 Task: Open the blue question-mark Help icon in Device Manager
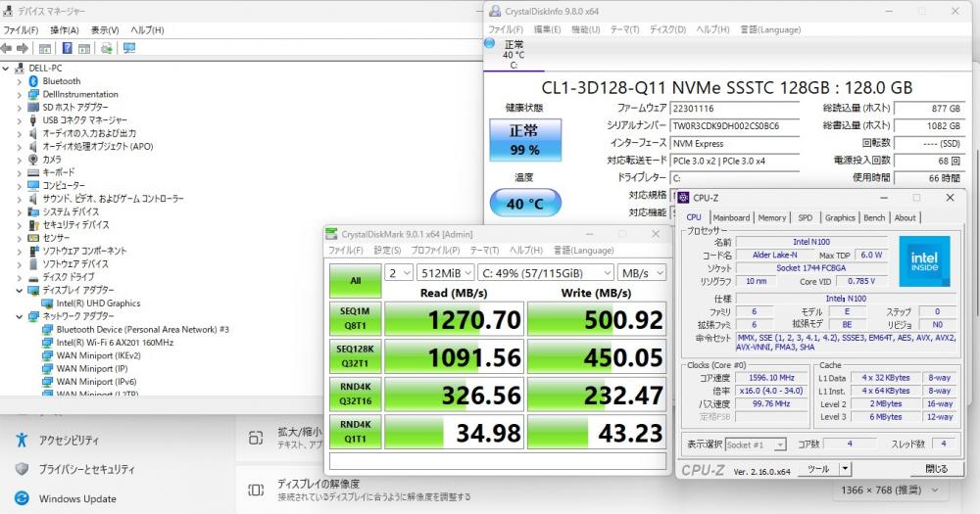(67, 48)
